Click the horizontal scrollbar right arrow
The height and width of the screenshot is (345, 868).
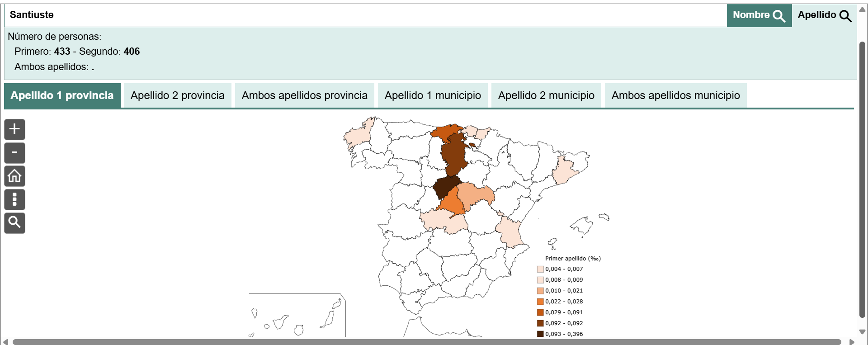click(x=852, y=342)
